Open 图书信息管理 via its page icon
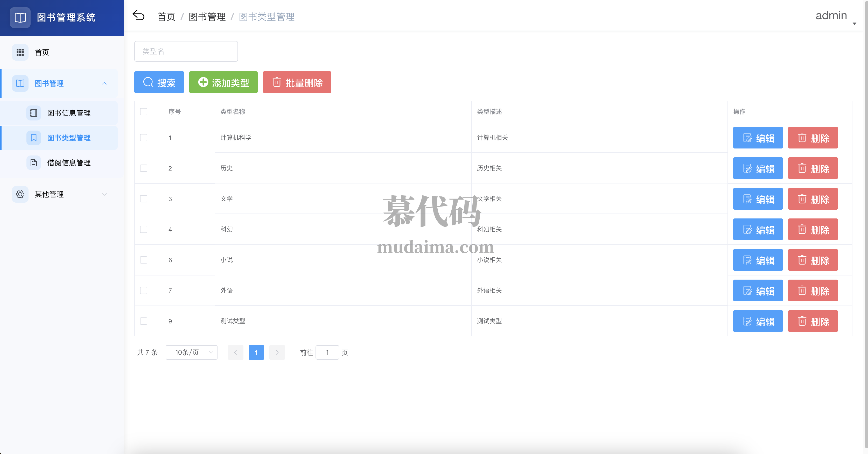The width and height of the screenshot is (868, 454). click(x=33, y=113)
